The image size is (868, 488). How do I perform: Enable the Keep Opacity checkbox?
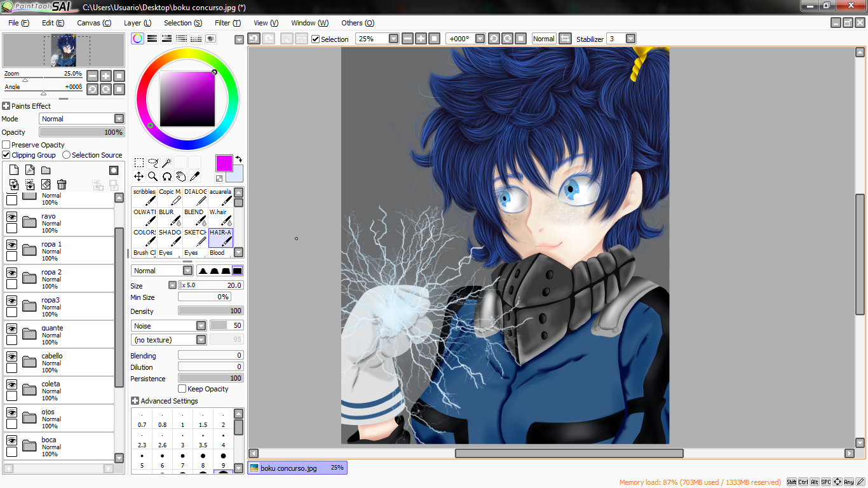182,389
